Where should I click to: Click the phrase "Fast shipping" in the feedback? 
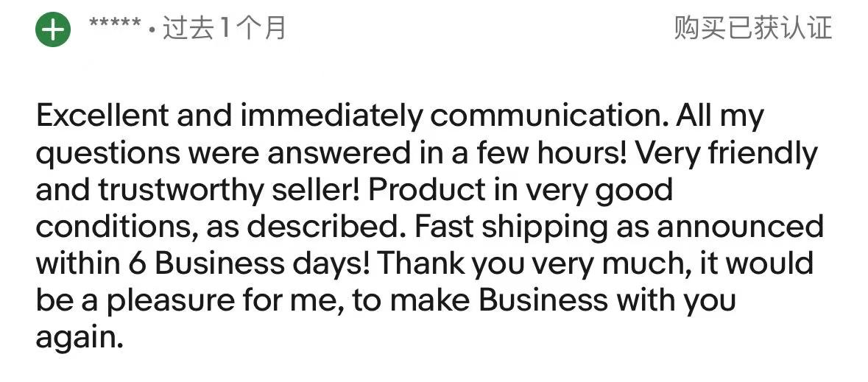click(x=507, y=227)
